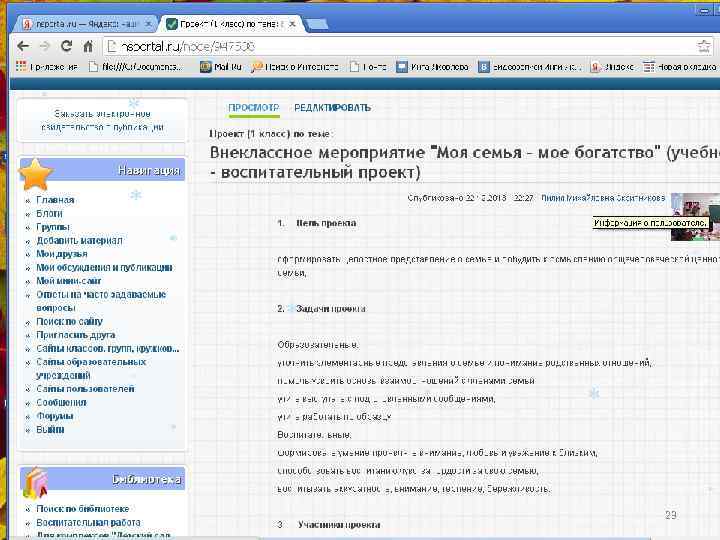Click Заказать электронное свидетельство link

pyautogui.click(x=102, y=120)
